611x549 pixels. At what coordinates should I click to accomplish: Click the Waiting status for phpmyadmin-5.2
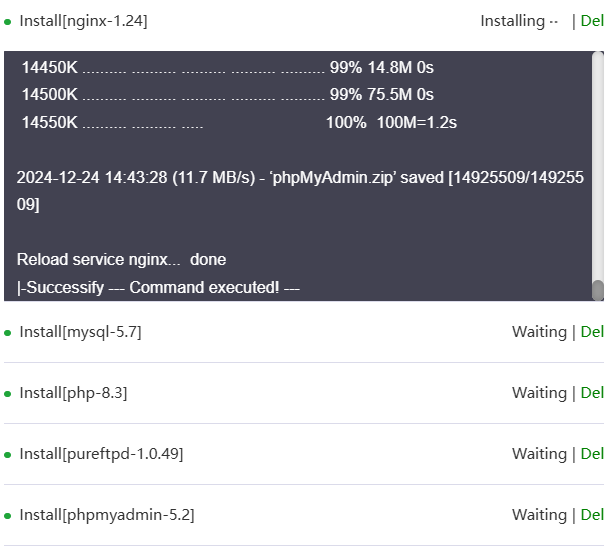pos(539,515)
